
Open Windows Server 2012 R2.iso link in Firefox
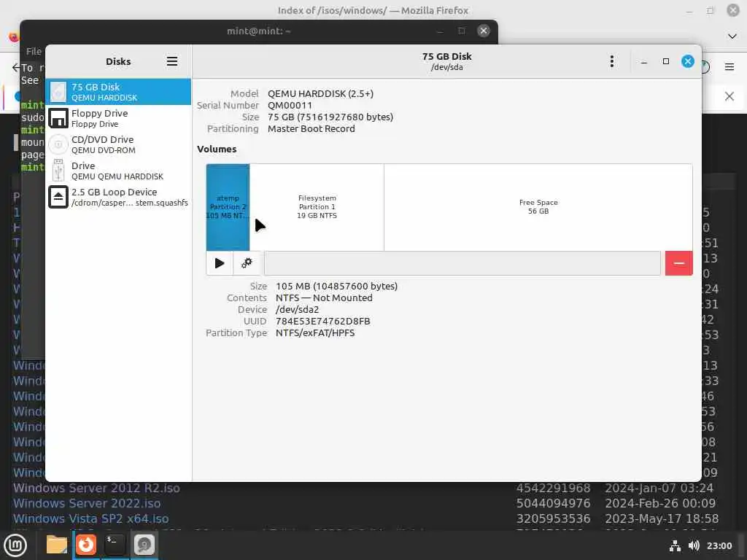coord(96,488)
